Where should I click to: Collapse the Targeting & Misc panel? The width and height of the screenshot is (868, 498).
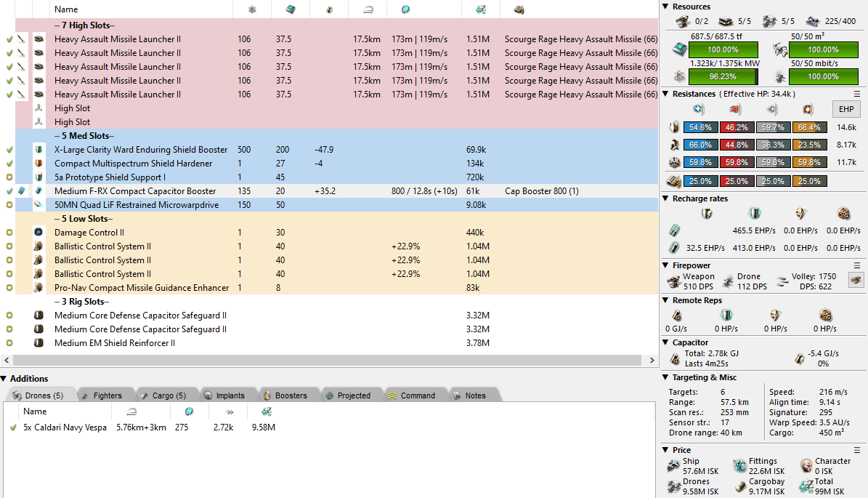tap(665, 377)
